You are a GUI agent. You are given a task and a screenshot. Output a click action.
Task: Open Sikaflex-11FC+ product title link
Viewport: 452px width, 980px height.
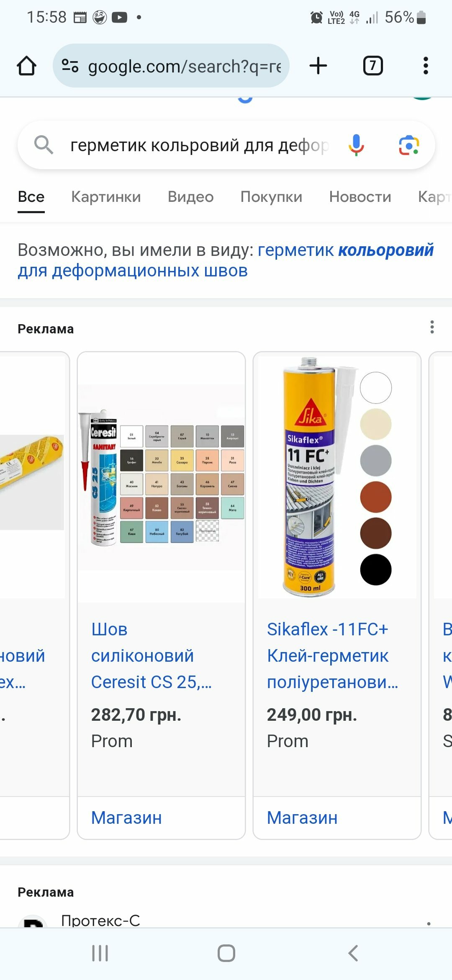click(x=332, y=655)
